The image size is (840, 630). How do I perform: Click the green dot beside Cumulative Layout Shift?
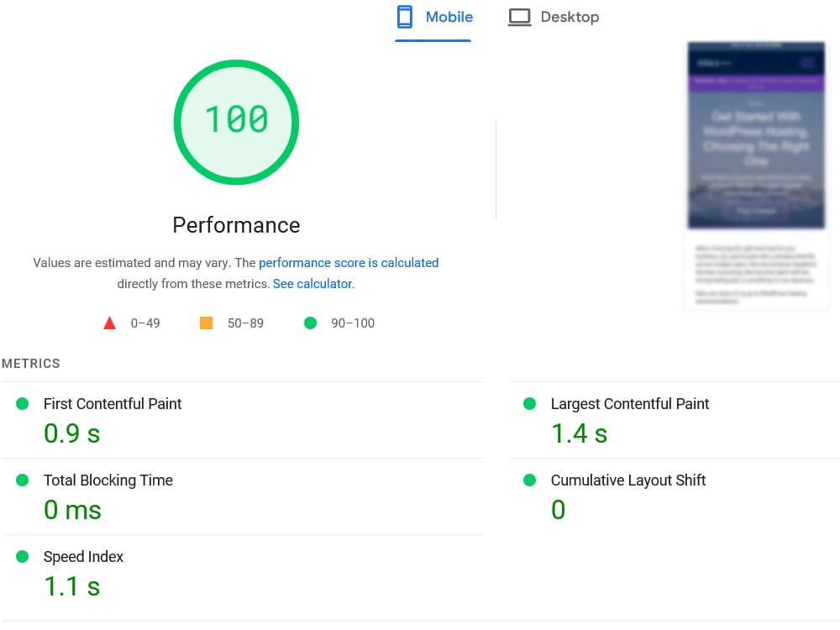[529, 480]
